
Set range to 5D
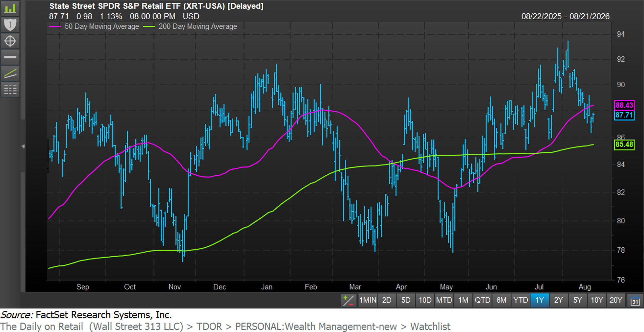(406, 300)
